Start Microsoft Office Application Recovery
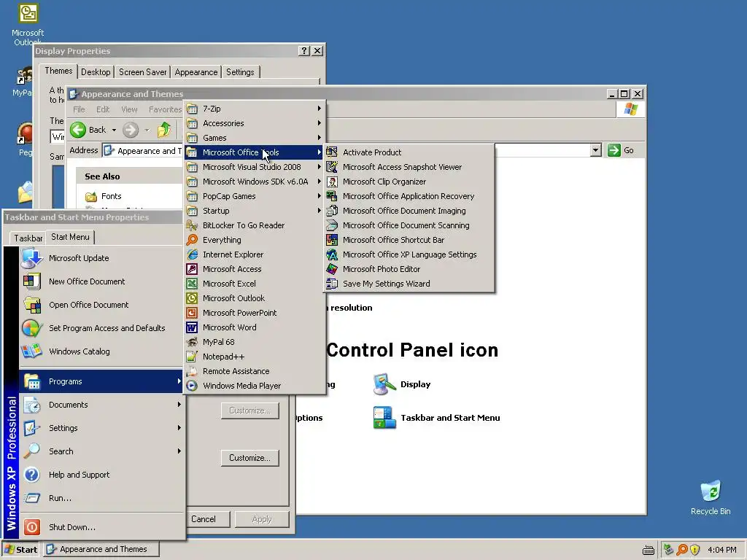 coord(409,196)
